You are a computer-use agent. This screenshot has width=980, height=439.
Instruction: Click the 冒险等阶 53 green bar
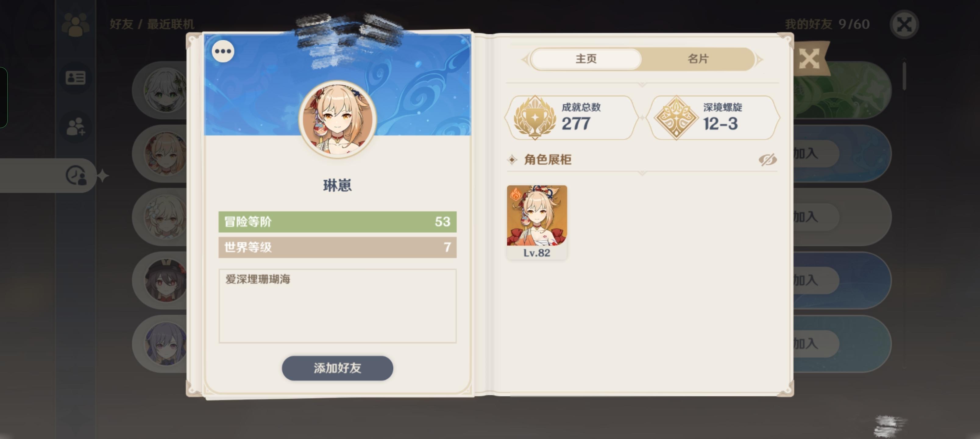(x=337, y=222)
